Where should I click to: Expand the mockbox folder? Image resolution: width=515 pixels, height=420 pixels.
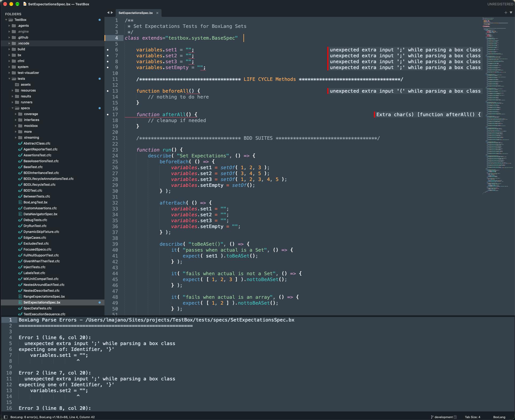pos(16,126)
